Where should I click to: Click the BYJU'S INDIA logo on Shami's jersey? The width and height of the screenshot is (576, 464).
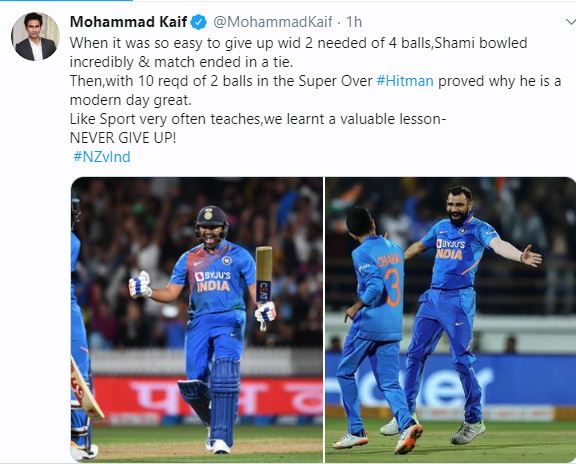pos(450,249)
